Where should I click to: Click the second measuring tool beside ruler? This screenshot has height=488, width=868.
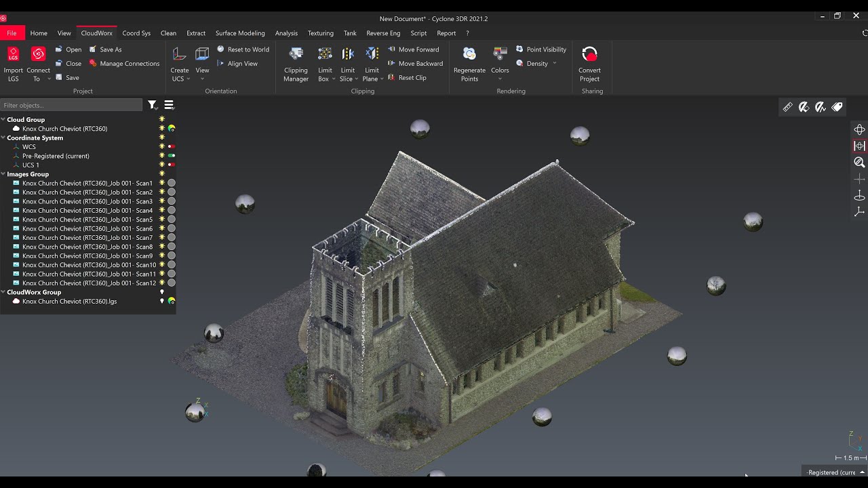[x=804, y=107]
